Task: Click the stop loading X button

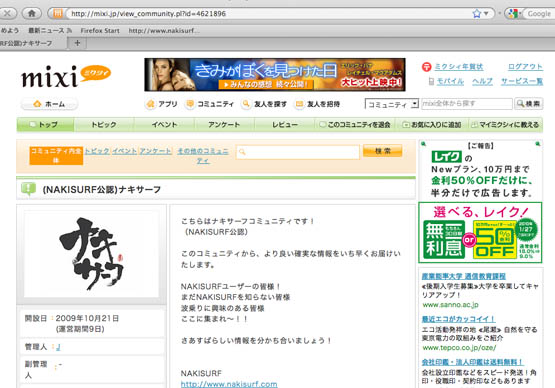Action: [8, 13]
